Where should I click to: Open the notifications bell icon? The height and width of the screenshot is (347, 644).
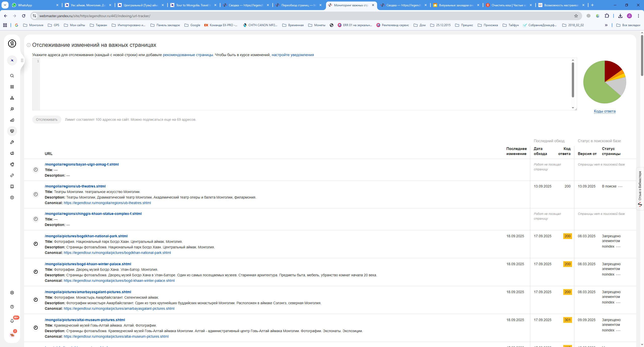[12, 321]
